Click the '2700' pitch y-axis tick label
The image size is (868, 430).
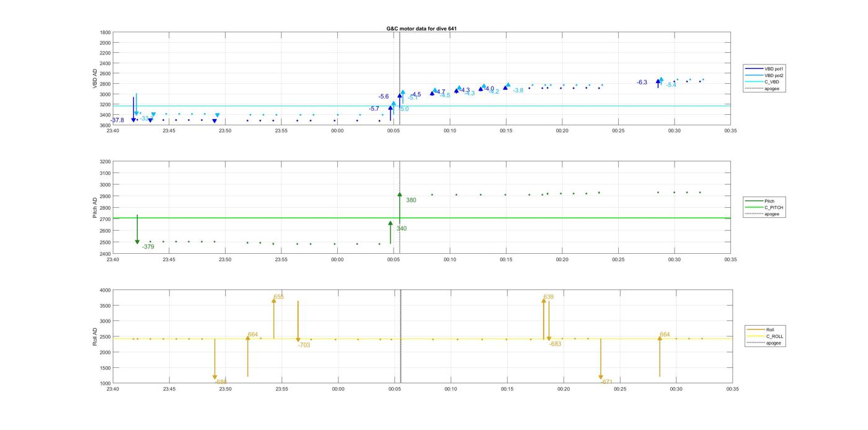[105, 219]
